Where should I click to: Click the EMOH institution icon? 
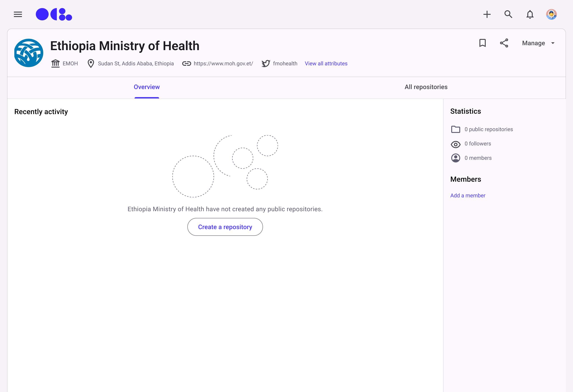(56, 63)
